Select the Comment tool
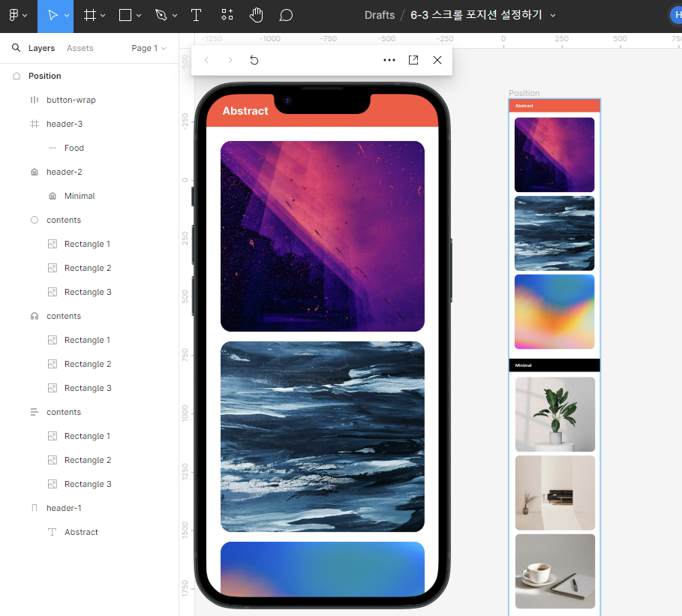 click(286, 15)
